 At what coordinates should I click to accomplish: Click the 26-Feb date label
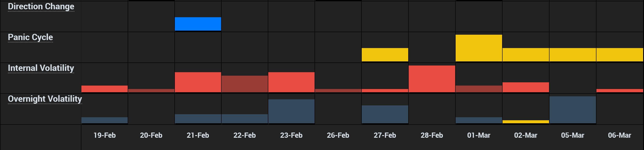click(x=338, y=136)
